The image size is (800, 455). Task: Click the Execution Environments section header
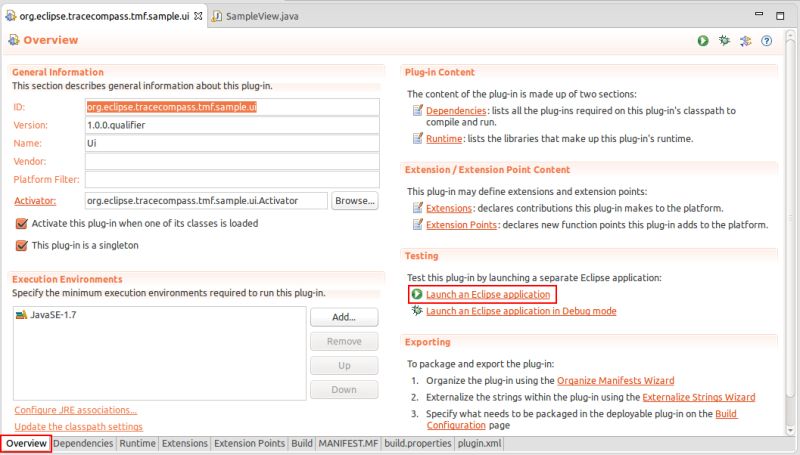(x=67, y=279)
